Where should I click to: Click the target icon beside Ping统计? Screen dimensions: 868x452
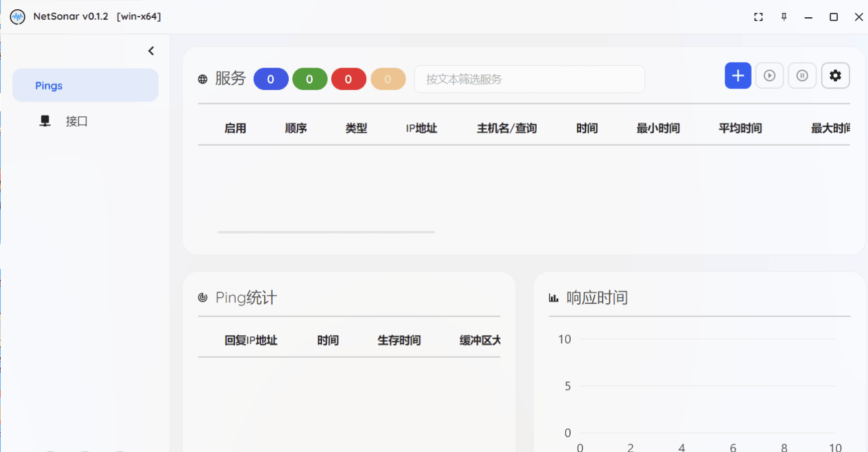[203, 296]
